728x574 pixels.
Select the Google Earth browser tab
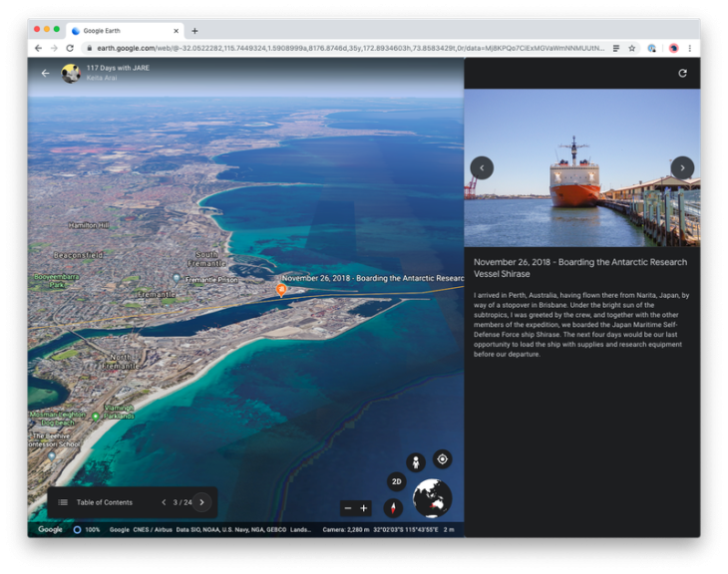pos(125,31)
